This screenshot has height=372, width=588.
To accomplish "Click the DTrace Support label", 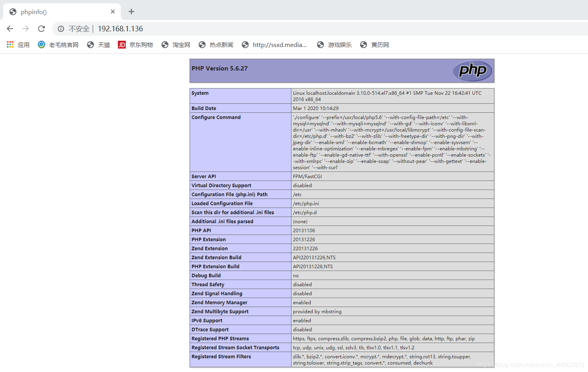I will 210,330.
